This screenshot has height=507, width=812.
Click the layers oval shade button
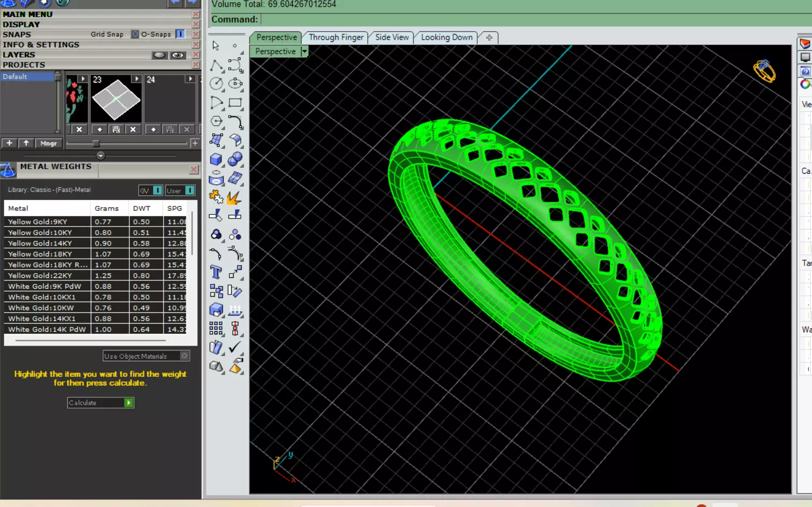(160, 55)
